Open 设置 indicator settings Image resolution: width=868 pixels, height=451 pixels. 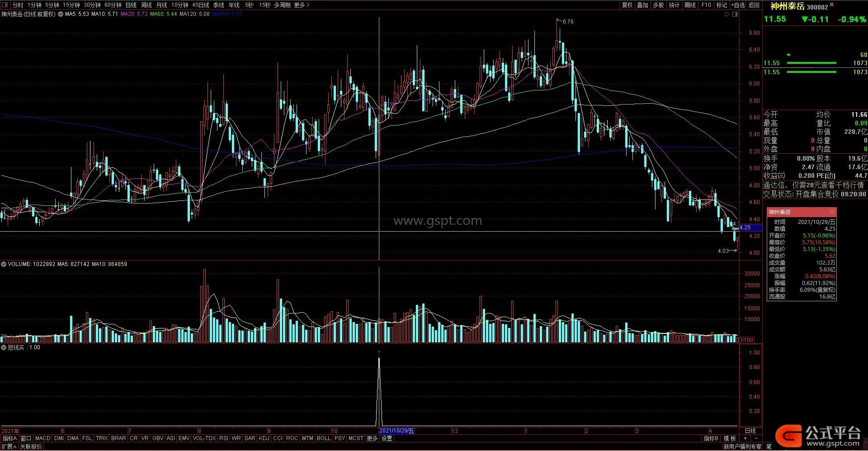(387, 438)
